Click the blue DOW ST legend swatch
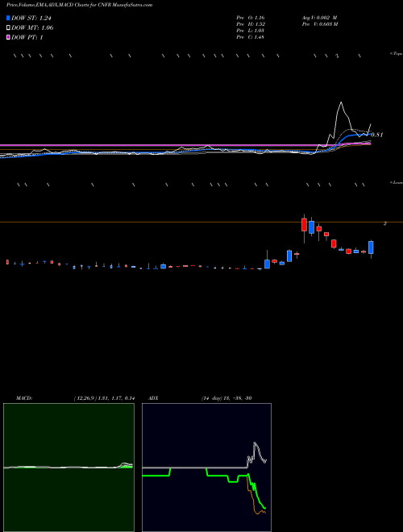This screenshot has height=532, width=403. [x=8, y=18]
